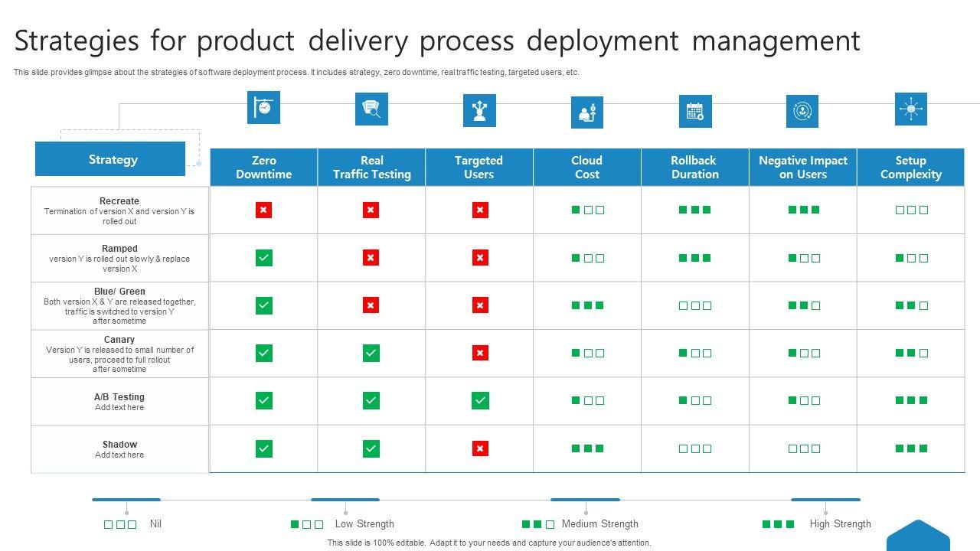This screenshot has height=551, width=980.
Task: Click the Zero Downtime signpost clock icon
Action: point(263,107)
